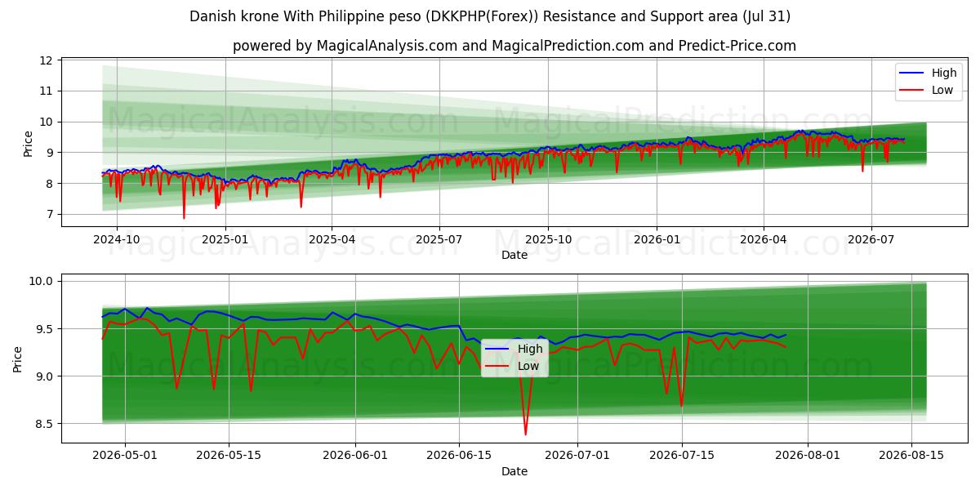The image size is (980, 490).
Task: Click the 12 price tick on upper chart
Action: pos(46,60)
